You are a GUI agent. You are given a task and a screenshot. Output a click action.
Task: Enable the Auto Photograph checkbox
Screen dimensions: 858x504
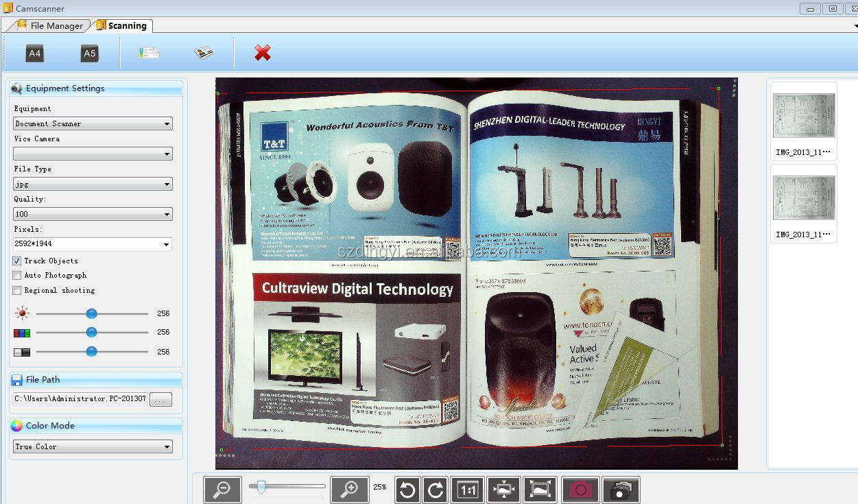[x=17, y=276]
